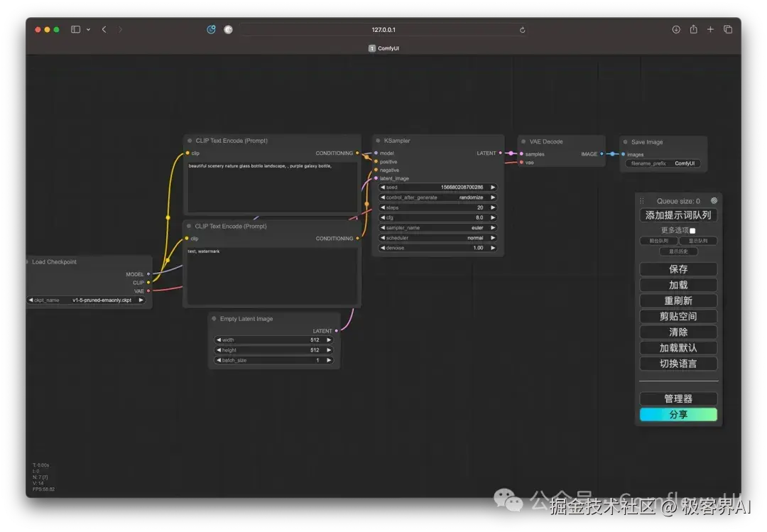Next ckpt_name with right arrow
The height and width of the screenshot is (532, 767).
click(x=141, y=300)
